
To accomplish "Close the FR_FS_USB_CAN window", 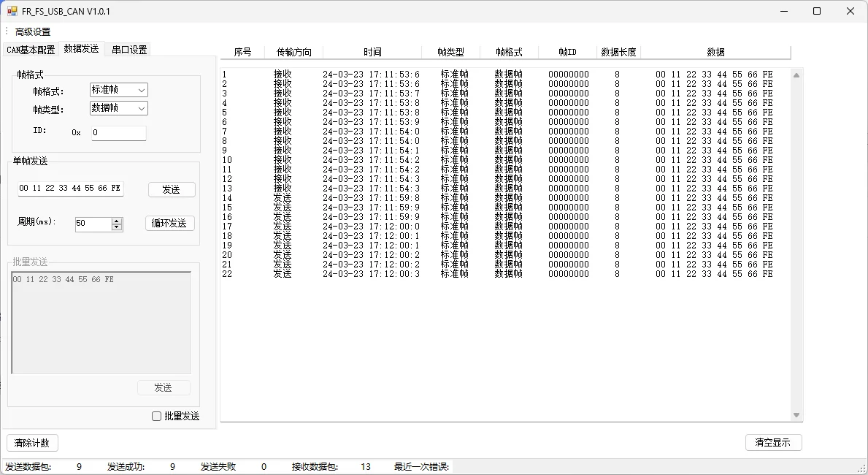I will pos(850,11).
